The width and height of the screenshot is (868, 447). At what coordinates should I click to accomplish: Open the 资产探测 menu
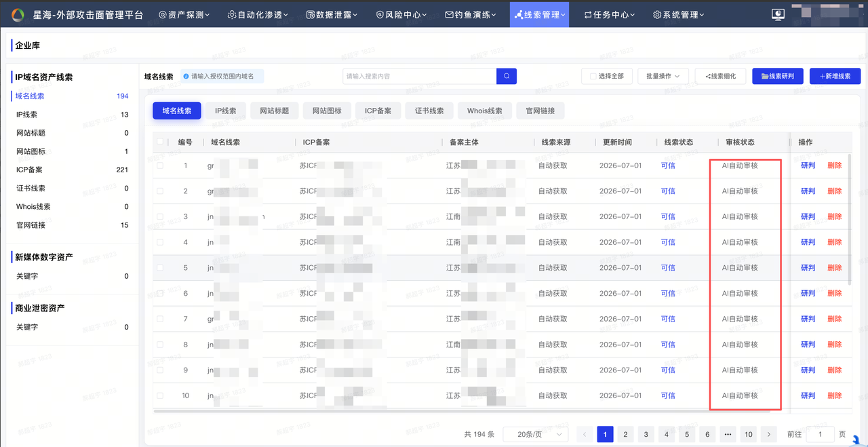[x=184, y=14]
